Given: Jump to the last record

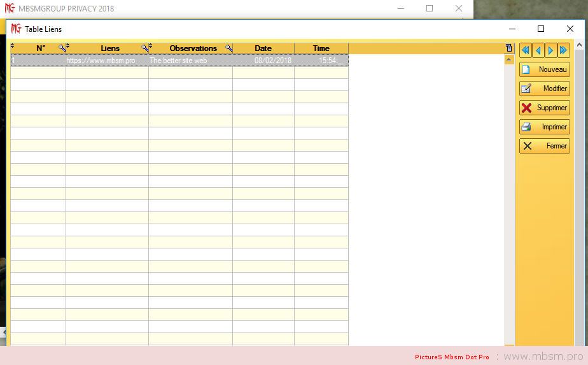Looking at the screenshot, I should [x=564, y=50].
